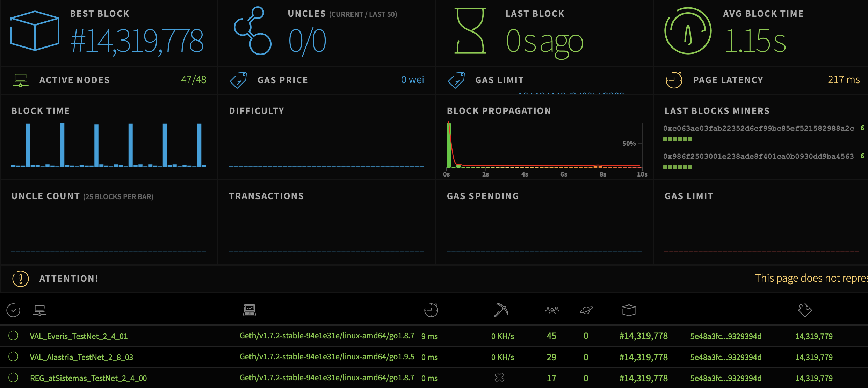Click the block transactions tag column icon
This screenshot has height=388, width=868.
coord(805,310)
